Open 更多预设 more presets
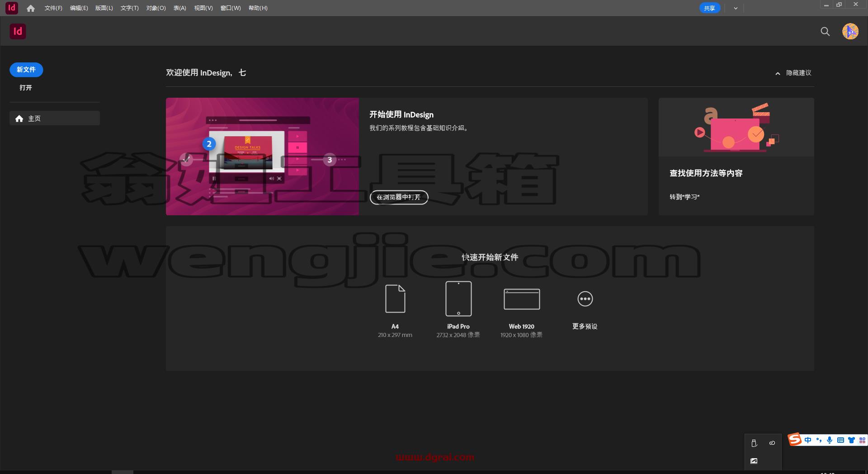This screenshot has width=868, height=474. 585,310
